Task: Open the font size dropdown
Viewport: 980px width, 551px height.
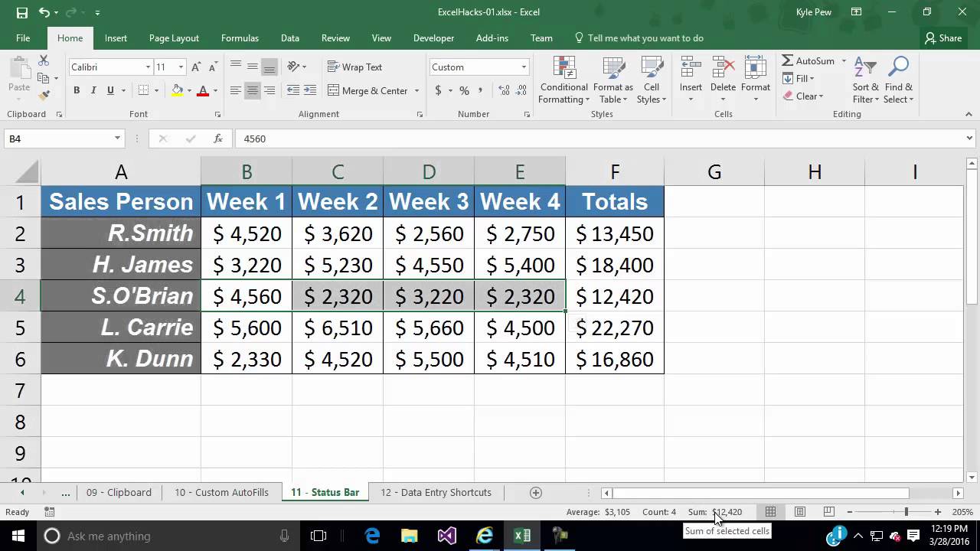Action: click(181, 67)
